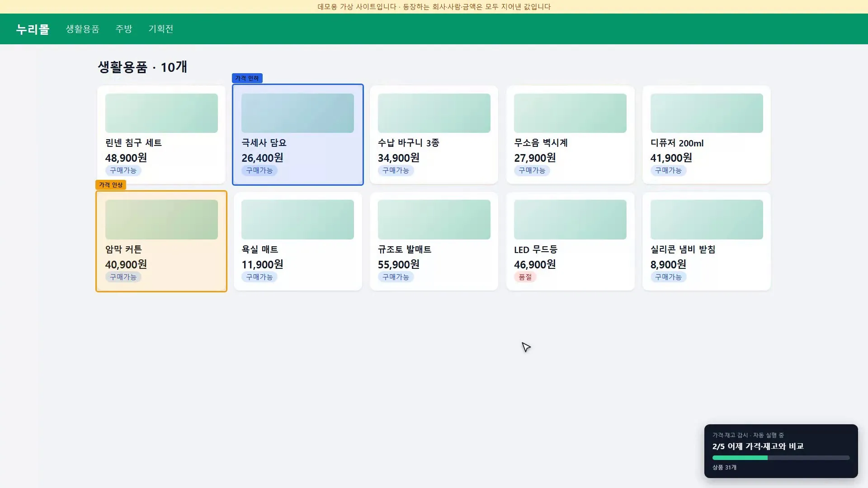Click the 40,900원 price
Screen dimensions: 868x488
pos(126,264)
